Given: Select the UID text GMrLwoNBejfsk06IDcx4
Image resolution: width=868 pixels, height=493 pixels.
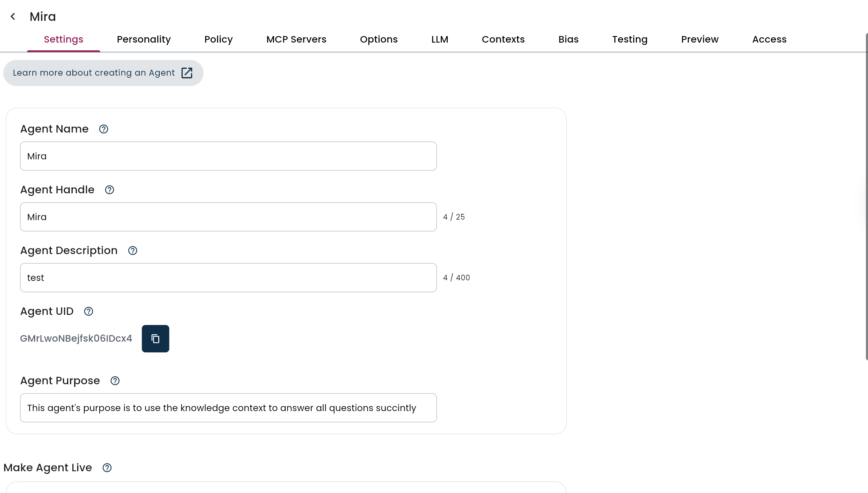Looking at the screenshot, I should 76,339.
